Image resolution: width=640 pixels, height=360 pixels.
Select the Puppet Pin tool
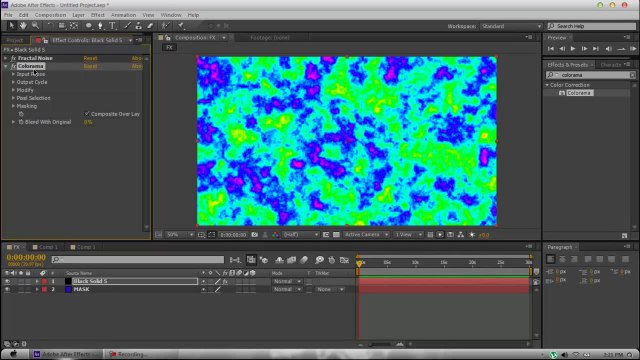180,26
